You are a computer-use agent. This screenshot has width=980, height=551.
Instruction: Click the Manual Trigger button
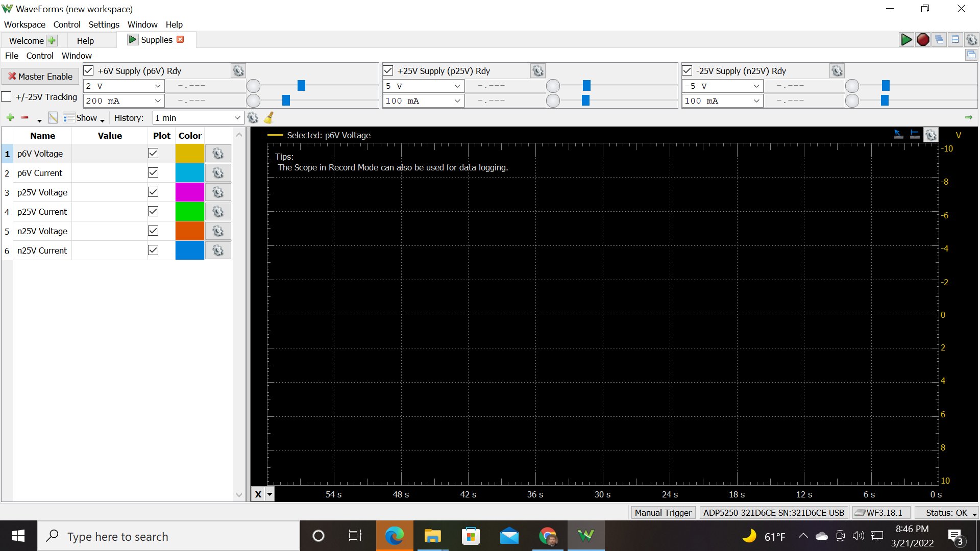663,513
